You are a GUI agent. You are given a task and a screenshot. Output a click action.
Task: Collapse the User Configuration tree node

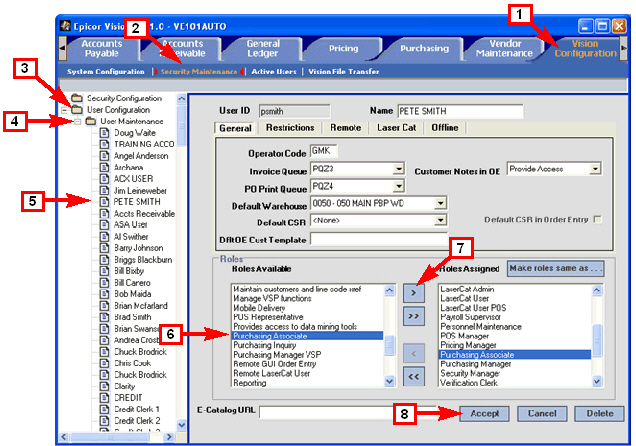click(x=64, y=110)
